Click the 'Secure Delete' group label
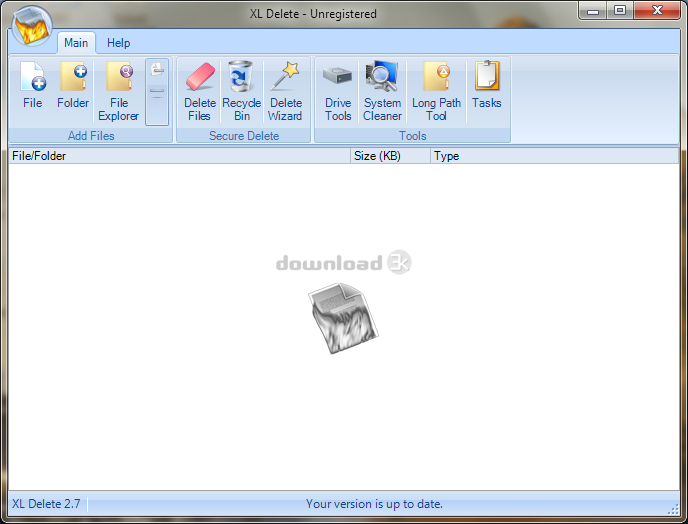Screen dimensions: 688x524 [244, 136]
